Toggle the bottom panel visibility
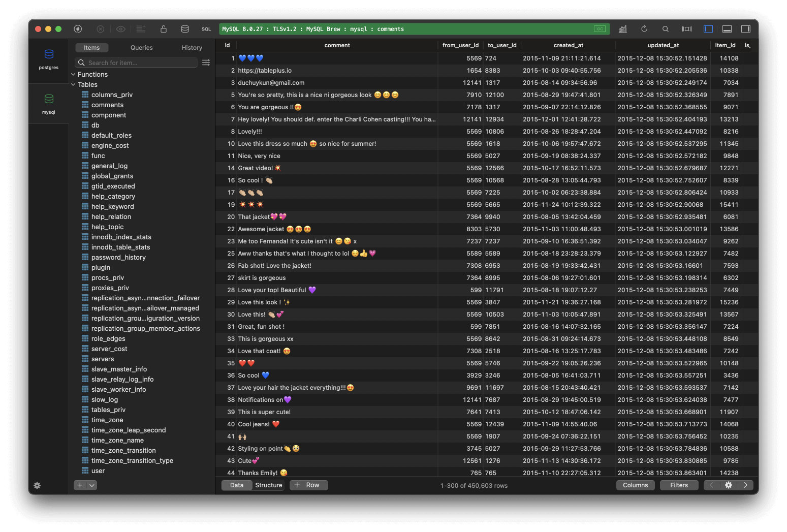Screen dimensions: 787x532 [727, 29]
